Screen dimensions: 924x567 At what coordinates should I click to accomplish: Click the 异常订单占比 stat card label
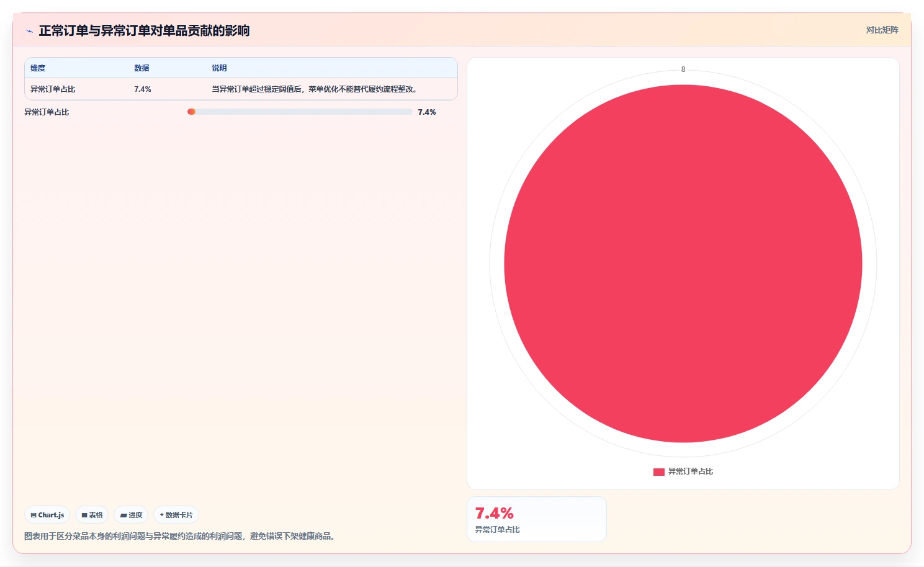coord(497,530)
